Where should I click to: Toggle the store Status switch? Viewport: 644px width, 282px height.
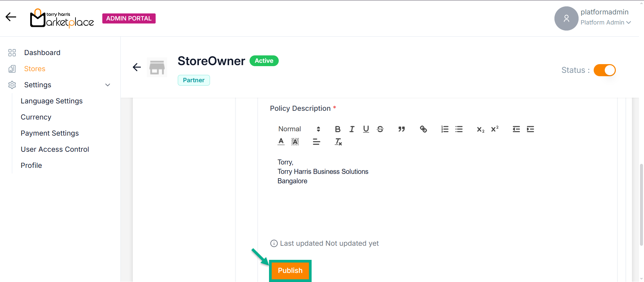(x=604, y=70)
